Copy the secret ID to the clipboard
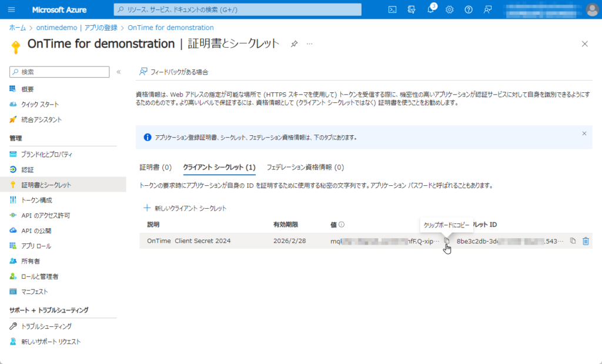Image resolution: width=602 pixels, height=364 pixels. point(573,241)
